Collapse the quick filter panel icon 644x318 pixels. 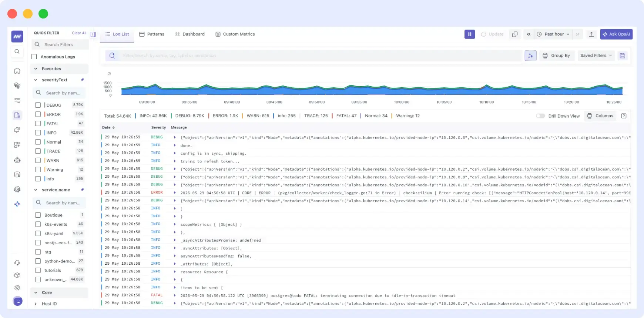[x=93, y=34]
